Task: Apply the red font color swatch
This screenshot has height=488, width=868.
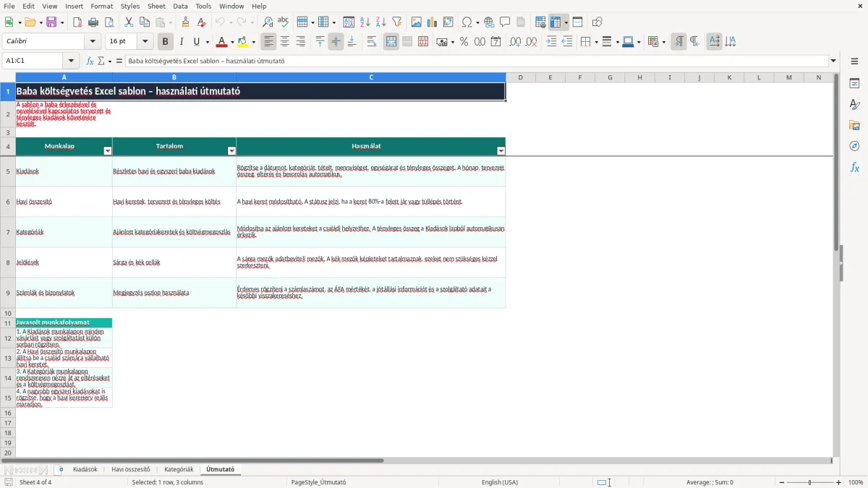Action: tap(221, 42)
